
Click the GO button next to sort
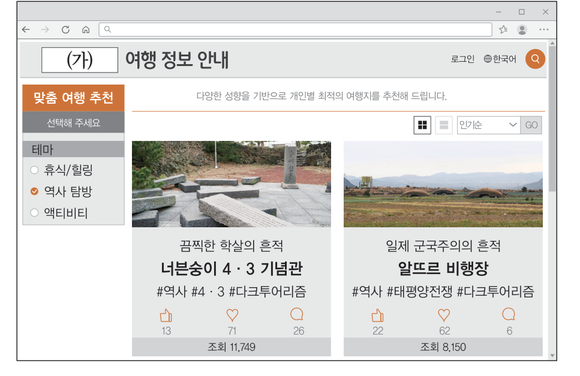pyautogui.click(x=531, y=125)
